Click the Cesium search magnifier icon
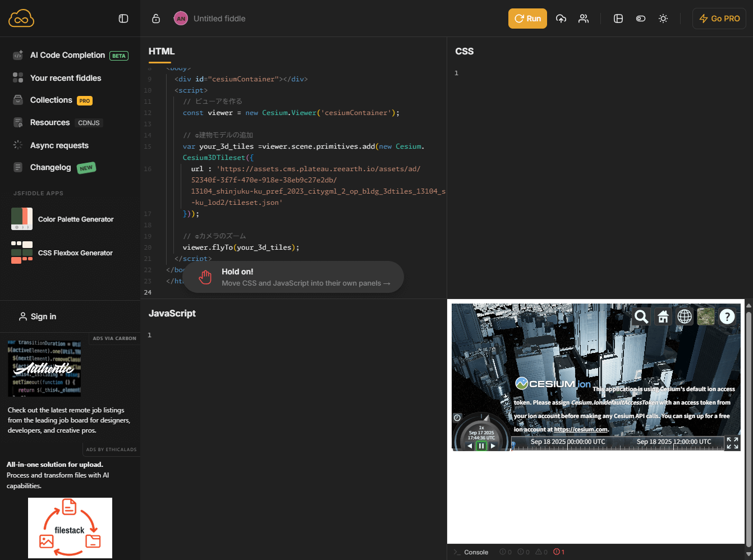Image resolution: width=753 pixels, height=560 pixels. point(641,317)
